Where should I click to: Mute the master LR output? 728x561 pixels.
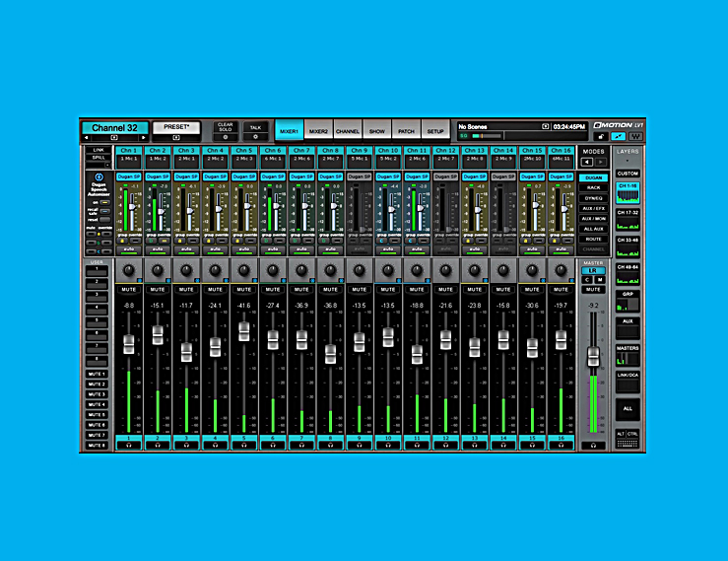pyautogui.click(x=593, y=290)
